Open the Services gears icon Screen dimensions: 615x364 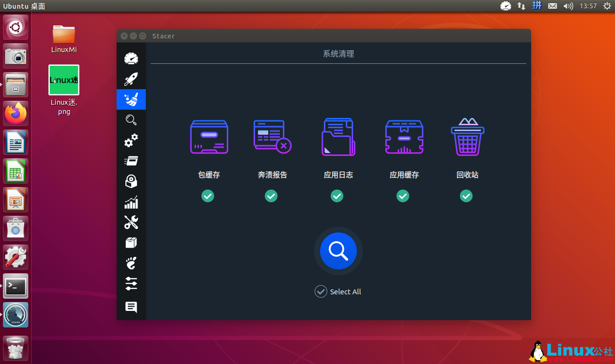(131, 141)
